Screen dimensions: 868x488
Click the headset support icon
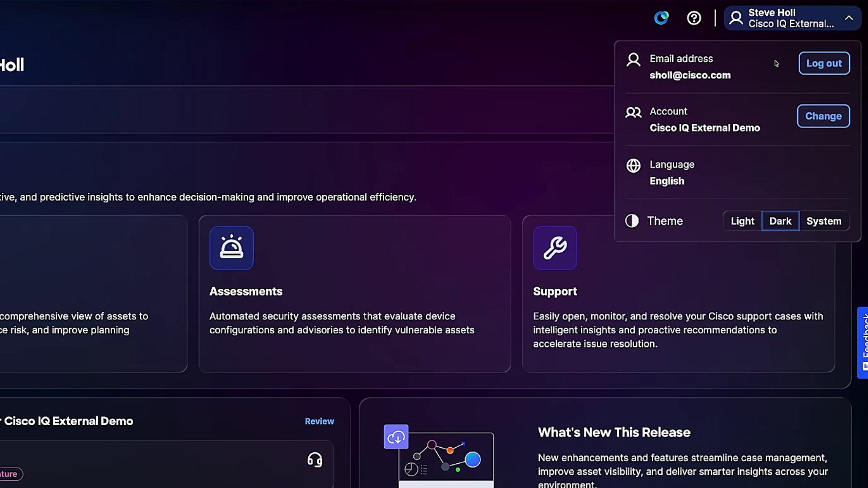[315, 460]
